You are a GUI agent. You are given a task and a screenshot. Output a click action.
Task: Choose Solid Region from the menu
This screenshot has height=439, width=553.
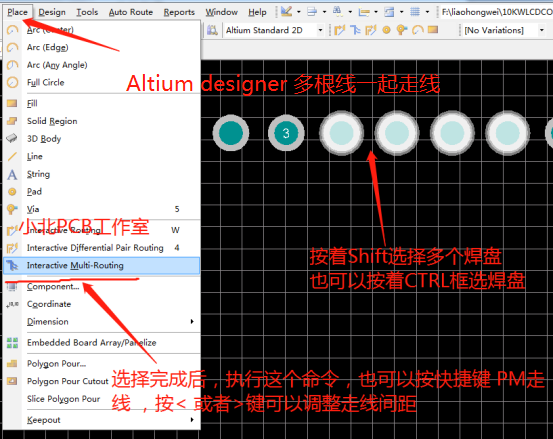coord(102,121)
